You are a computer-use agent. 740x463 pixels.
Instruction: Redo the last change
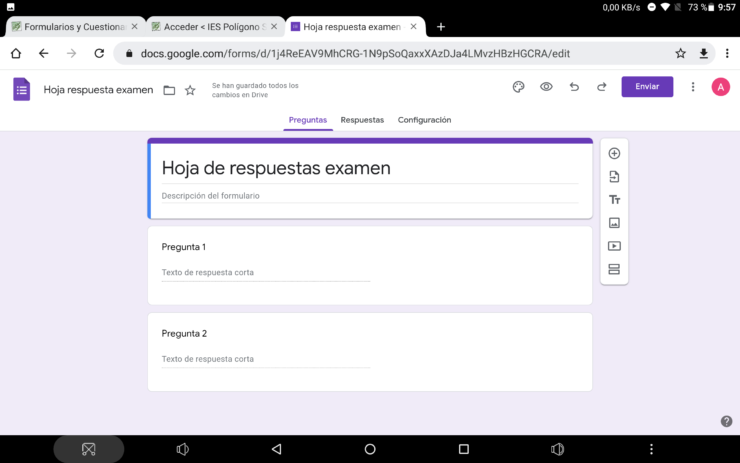(601, 87)
